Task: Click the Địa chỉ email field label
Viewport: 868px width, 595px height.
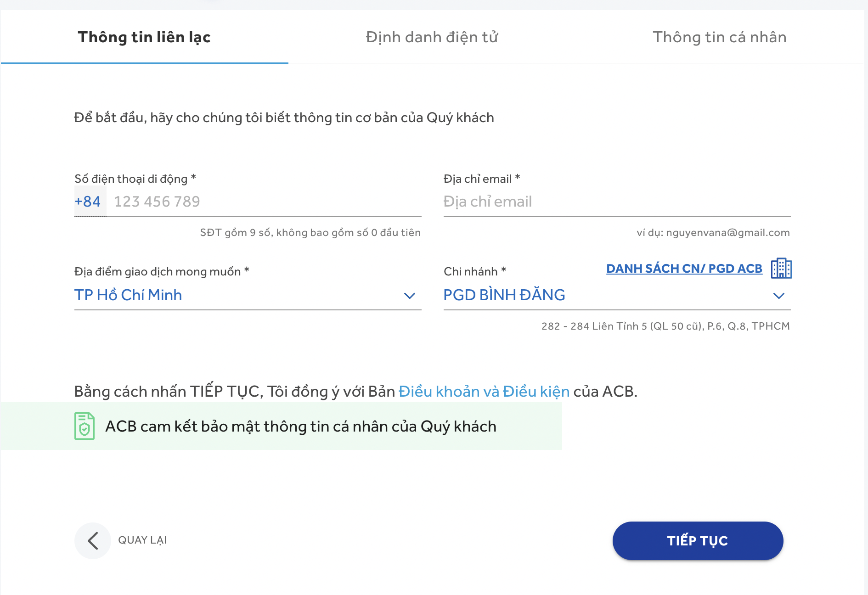Action: (482, 179)
